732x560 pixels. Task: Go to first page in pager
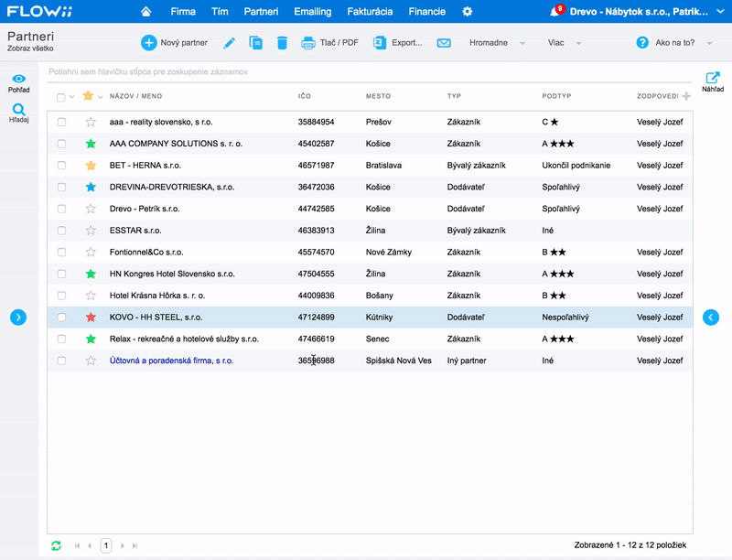[x=78, y=545]
